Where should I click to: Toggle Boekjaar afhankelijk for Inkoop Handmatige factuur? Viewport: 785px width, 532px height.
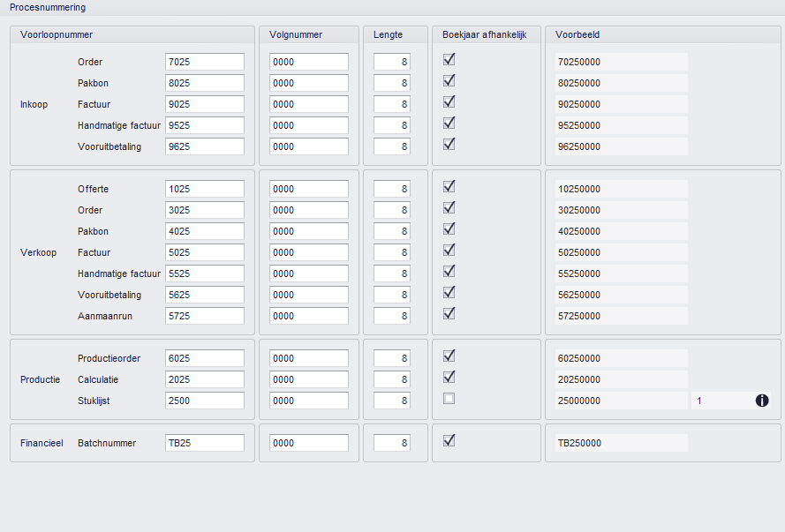click(449, 123)
